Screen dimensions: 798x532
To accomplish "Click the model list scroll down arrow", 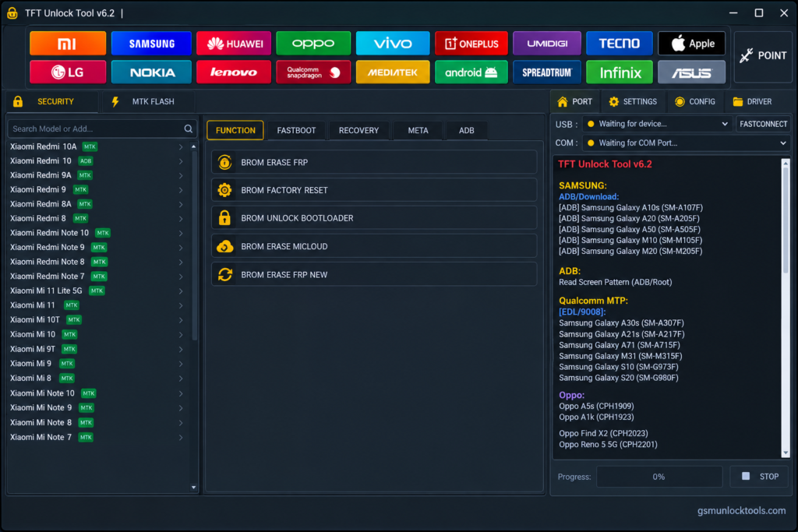I will pos(193,488).
